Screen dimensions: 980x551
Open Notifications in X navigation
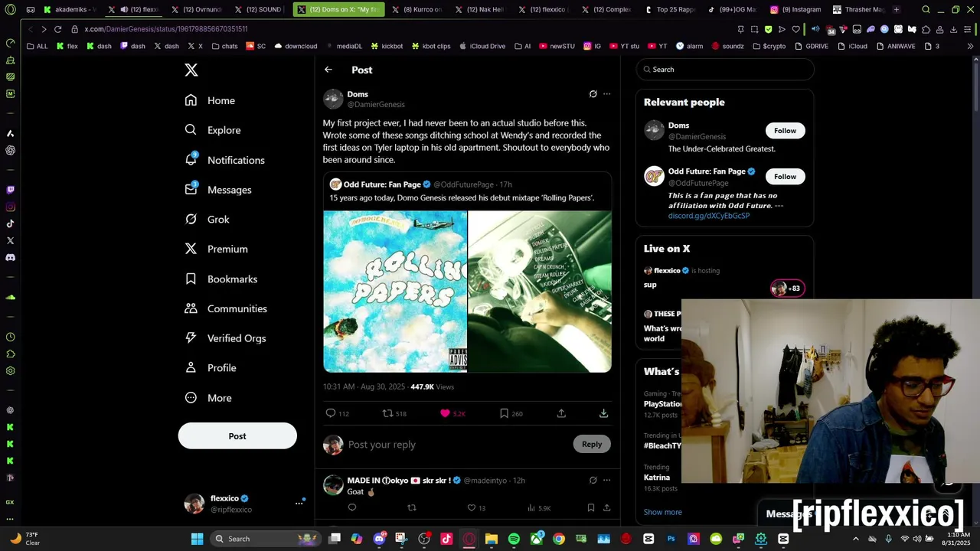point(225,160)
